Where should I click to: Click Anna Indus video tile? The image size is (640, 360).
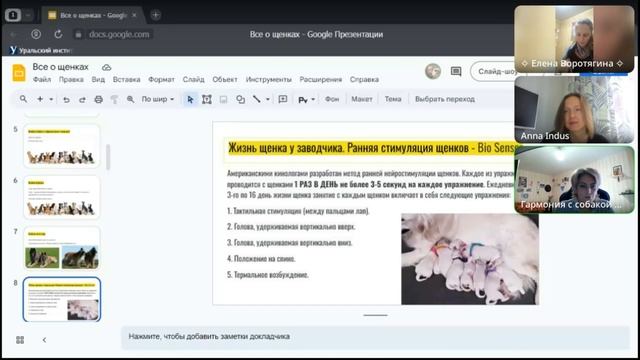(574, 109)
